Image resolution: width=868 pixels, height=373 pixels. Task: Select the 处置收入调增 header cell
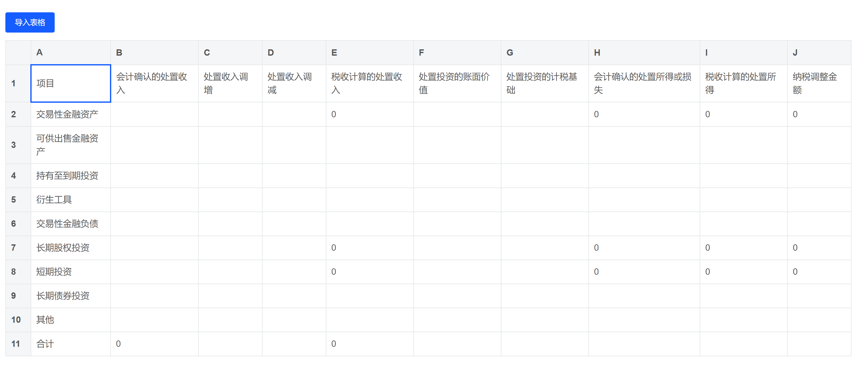pos(230,83)
